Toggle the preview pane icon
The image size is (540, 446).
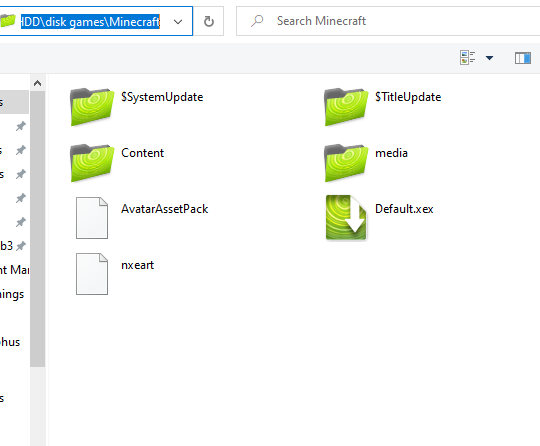point(523,58)
